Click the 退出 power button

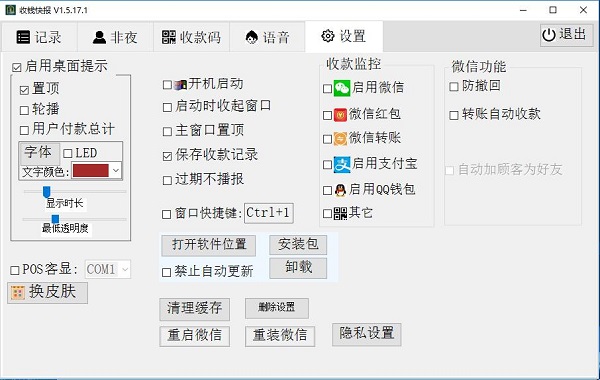point(566,35)
